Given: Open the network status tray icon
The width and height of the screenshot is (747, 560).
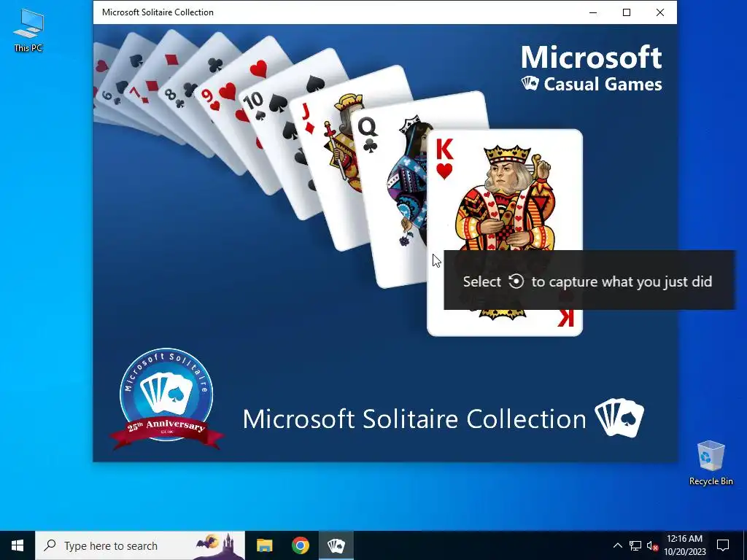Looking at the screenshot, I should click(x=635, y=545).
